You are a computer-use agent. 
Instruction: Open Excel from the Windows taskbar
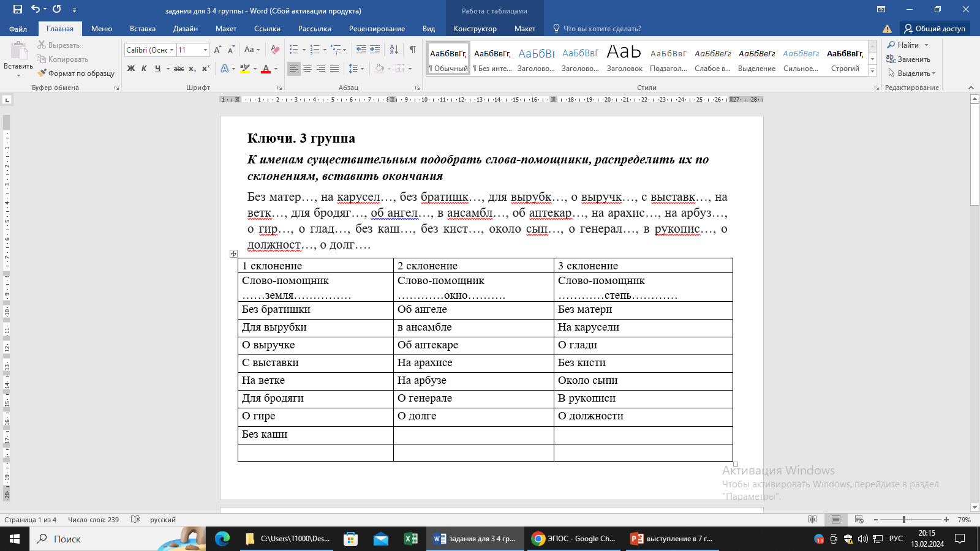[x=410, y=539]
